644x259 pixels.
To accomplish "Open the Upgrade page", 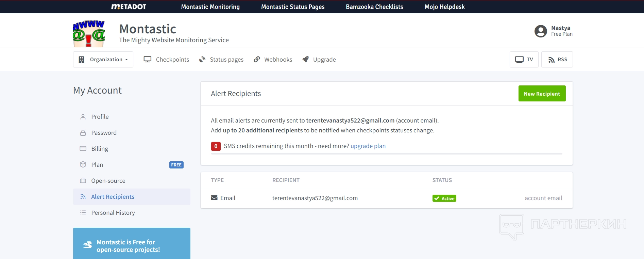I will pyautogui.click(x=319, y=60).
